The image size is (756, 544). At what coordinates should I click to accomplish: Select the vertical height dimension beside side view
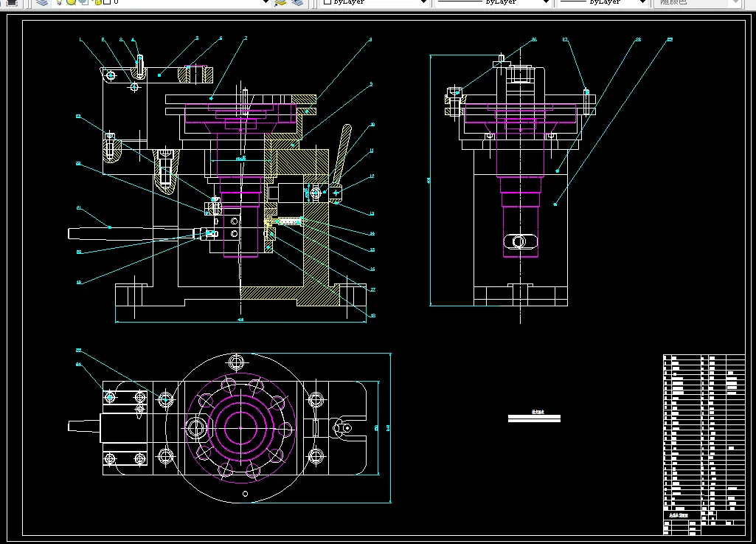point(429,180)
